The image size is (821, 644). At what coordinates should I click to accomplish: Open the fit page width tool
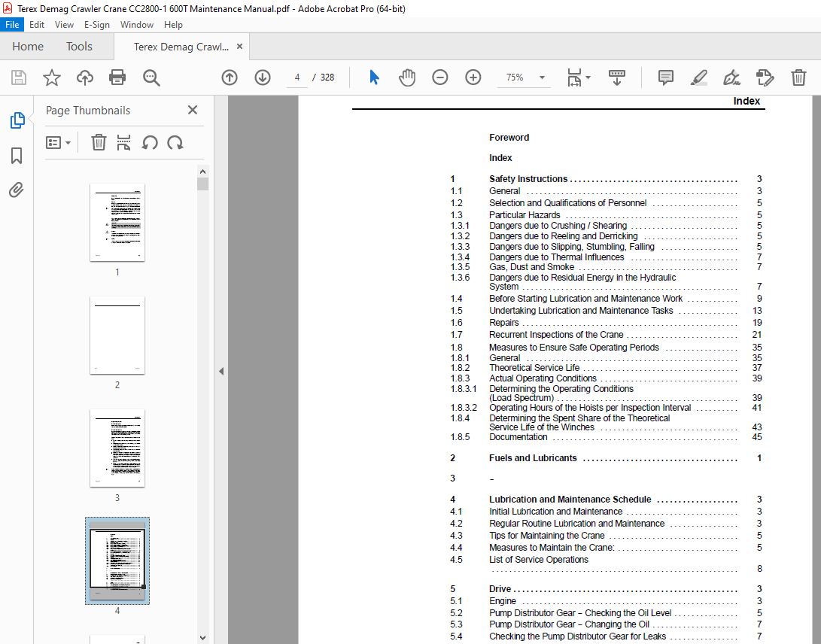click(x=574, y=77)
